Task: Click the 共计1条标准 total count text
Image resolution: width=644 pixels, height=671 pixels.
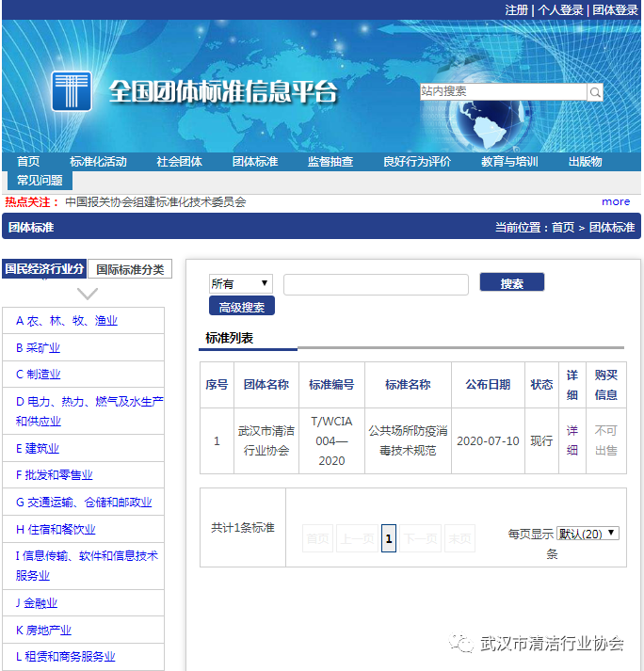Action: coord(243,528)
